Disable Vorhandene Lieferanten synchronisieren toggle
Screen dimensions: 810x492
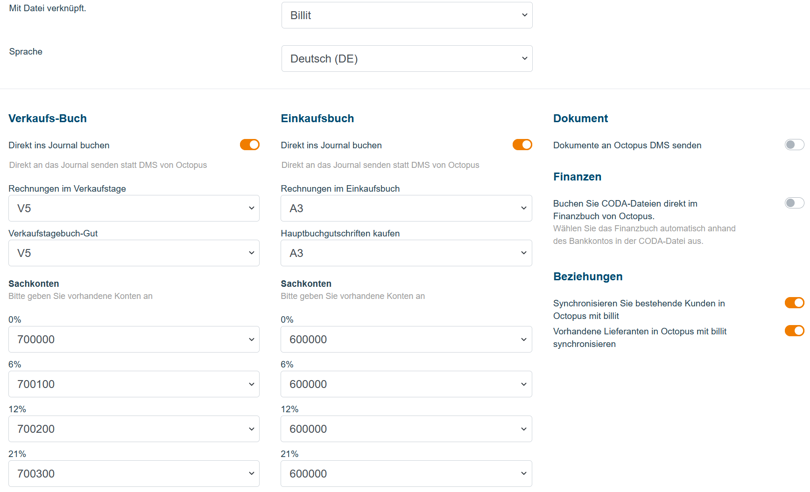click(x=794, y=331)
